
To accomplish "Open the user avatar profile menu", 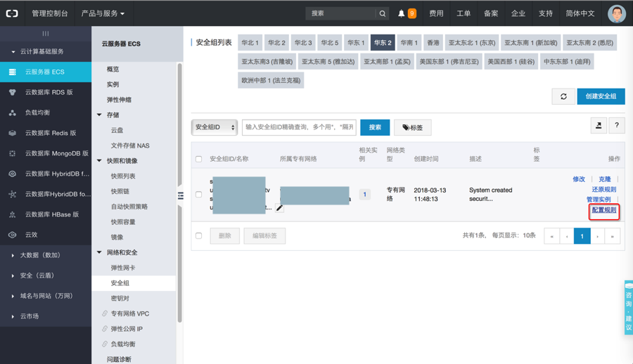I will (x=616, y=13).
